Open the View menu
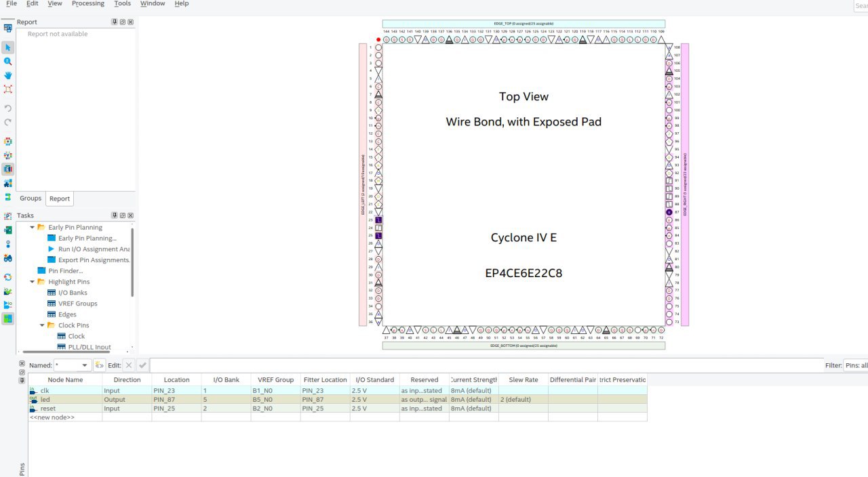 pyautogui.click(x=55, y=3)
